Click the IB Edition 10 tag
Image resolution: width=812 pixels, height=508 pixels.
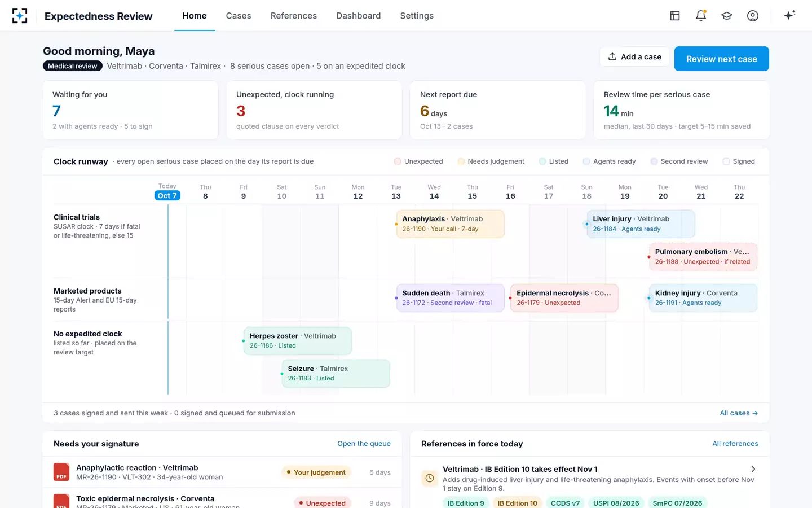click(517, 503)
